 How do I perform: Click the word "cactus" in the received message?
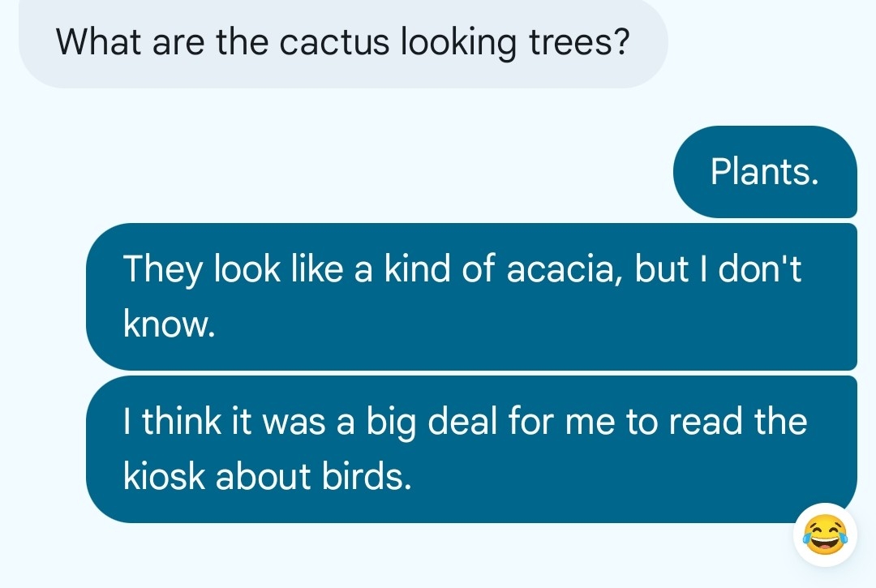(x=337, y=41)
